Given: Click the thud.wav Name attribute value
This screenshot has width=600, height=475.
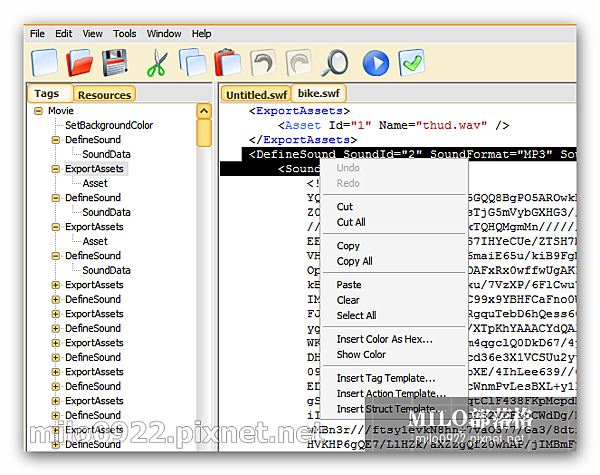Looking at the screenshot, I should pos(451,125).
